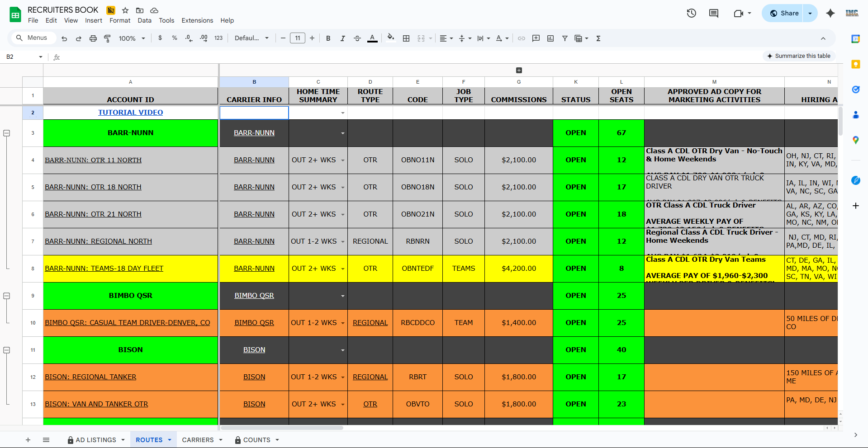The image size is (868, 448).
Task: Toggle bold formatting
Action: coord(328,38)
